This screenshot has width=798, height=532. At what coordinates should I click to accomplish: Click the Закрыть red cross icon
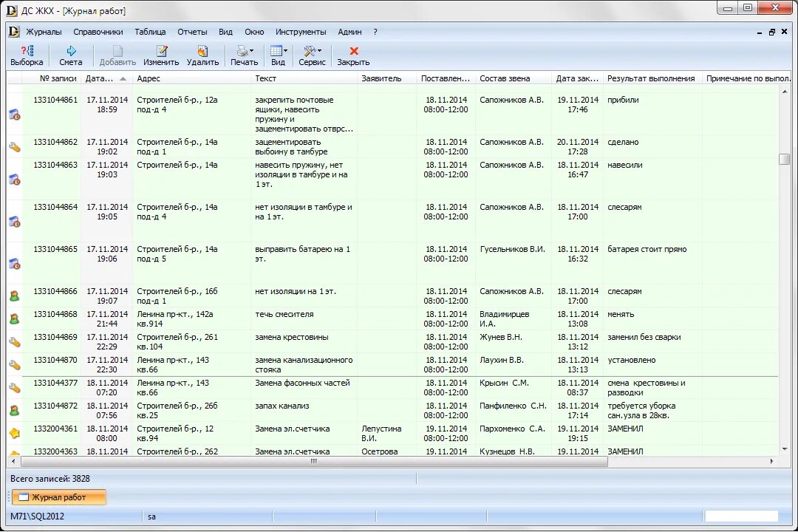click(354, 51)
